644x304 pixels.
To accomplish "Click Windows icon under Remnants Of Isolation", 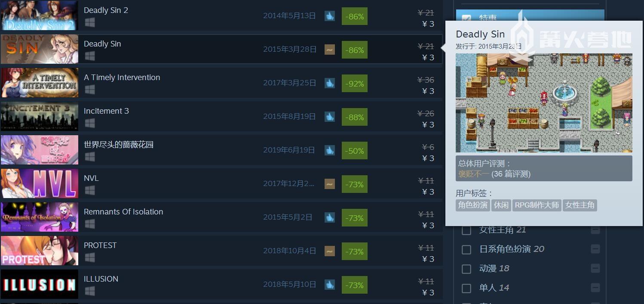I will point(89,224).
